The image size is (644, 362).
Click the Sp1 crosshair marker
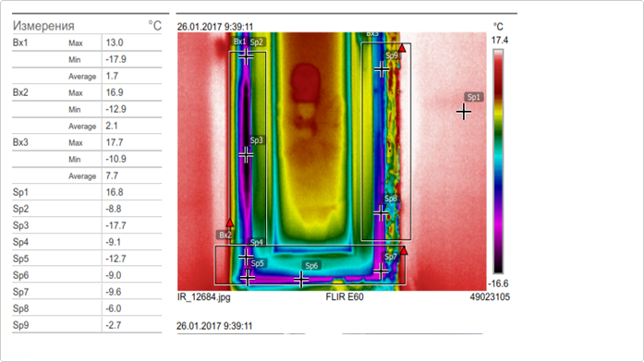click(464, 112)
